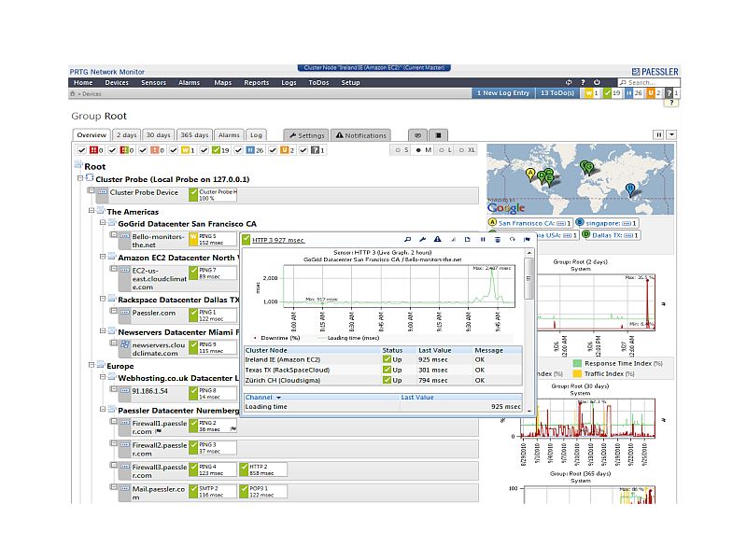This screenshot has height=560, width=747.
Task: Click the alarm triangle icon in the HTTP 3 popup
Action: pos(437,240)
